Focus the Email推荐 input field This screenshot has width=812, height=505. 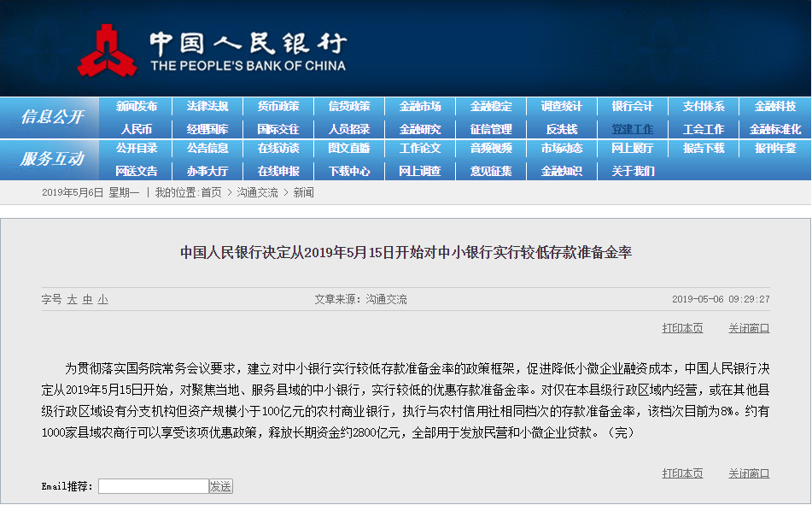click(x=154, y=486)
